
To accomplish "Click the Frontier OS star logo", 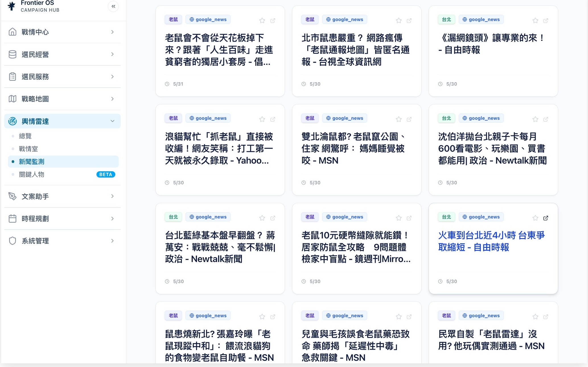I will (11, 6).
